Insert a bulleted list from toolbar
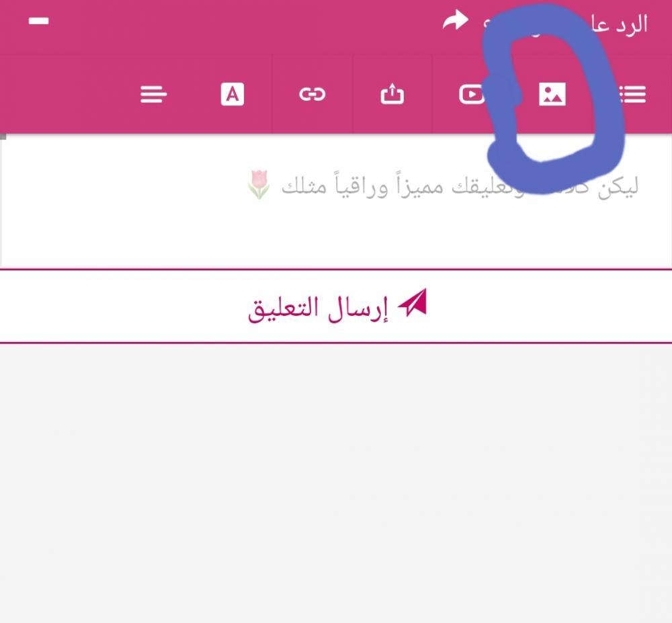This screenshot has width=672, height=623. (632, 94)
